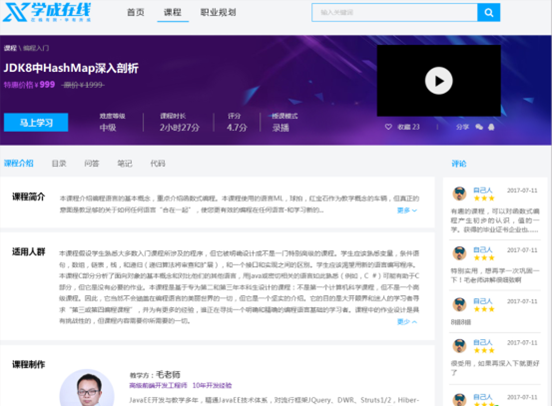Click reviewer avatar beside the 8888 review

pyautogui.click(x=459, y=304)
